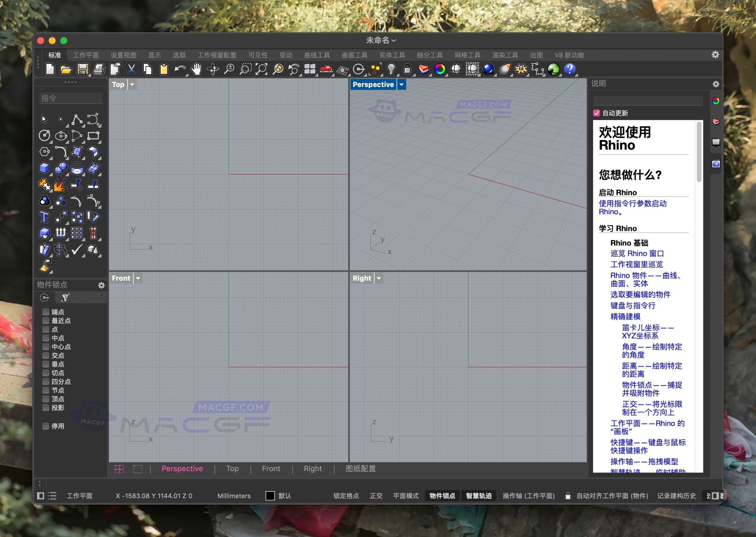
Task: Switch to the 渲染工具 toolbar tab
Action: click(505, 55)
